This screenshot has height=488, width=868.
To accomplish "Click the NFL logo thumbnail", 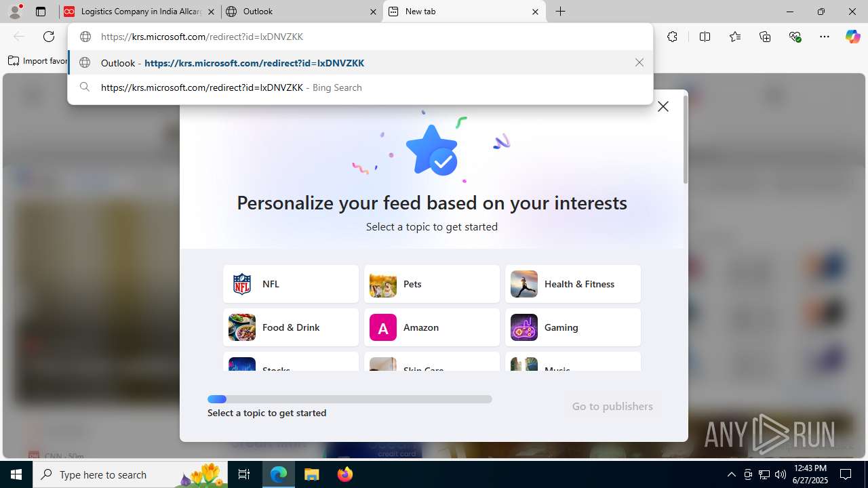I will 242,284.
